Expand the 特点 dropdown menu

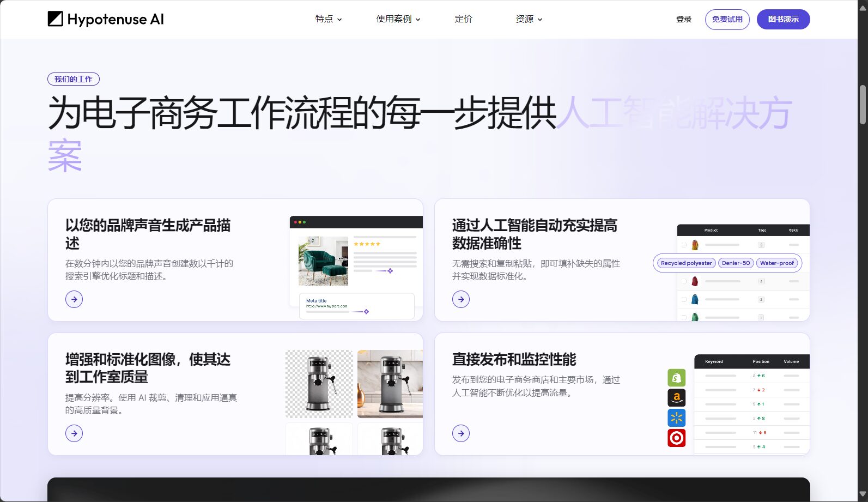[x=329, y=19]
